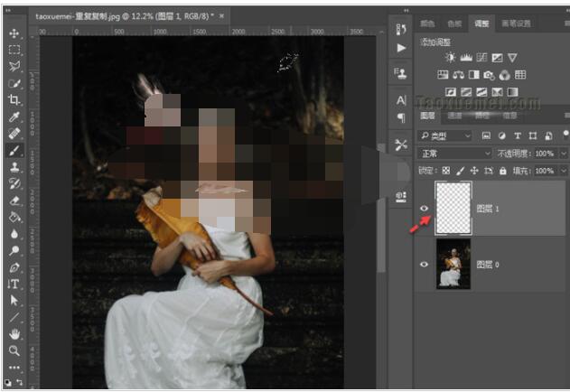The width and height of the screenshot is (570, 392).
Task: Add a Photo Filter adjustment
Action: point(490,75)
